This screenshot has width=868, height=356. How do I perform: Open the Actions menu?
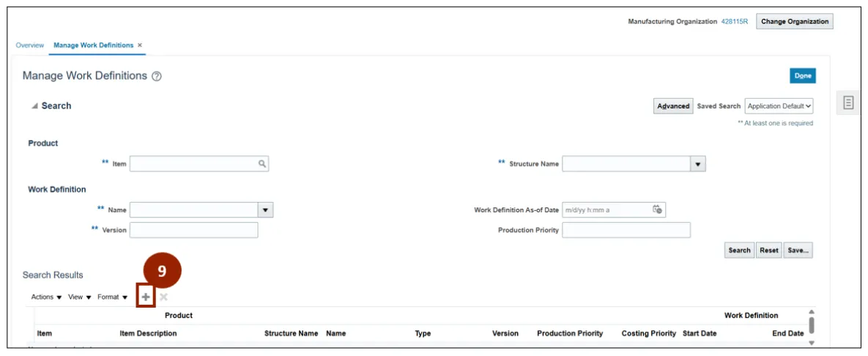click(46, 297)
